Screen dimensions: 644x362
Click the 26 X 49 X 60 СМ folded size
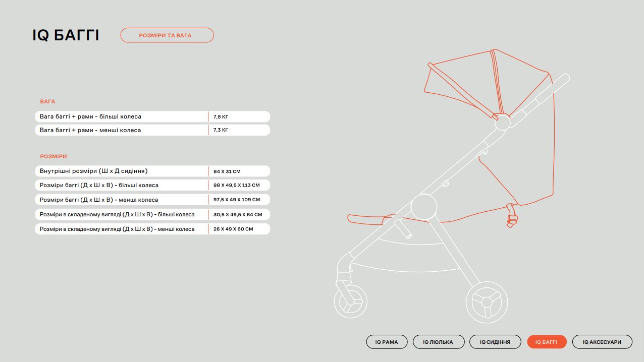click(233, 229)
